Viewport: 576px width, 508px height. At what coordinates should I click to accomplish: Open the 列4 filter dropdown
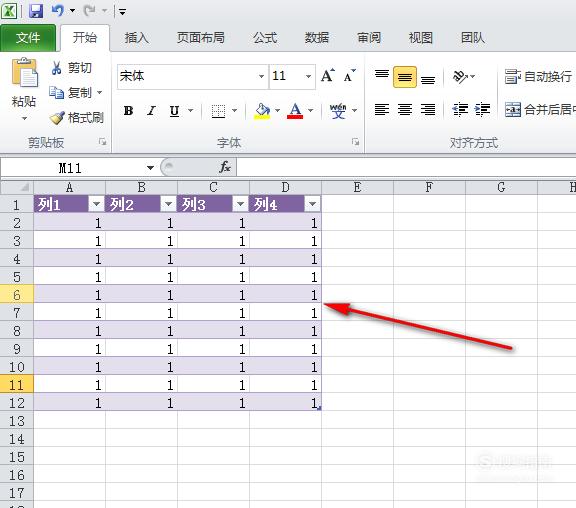click(x=313, y=204)
